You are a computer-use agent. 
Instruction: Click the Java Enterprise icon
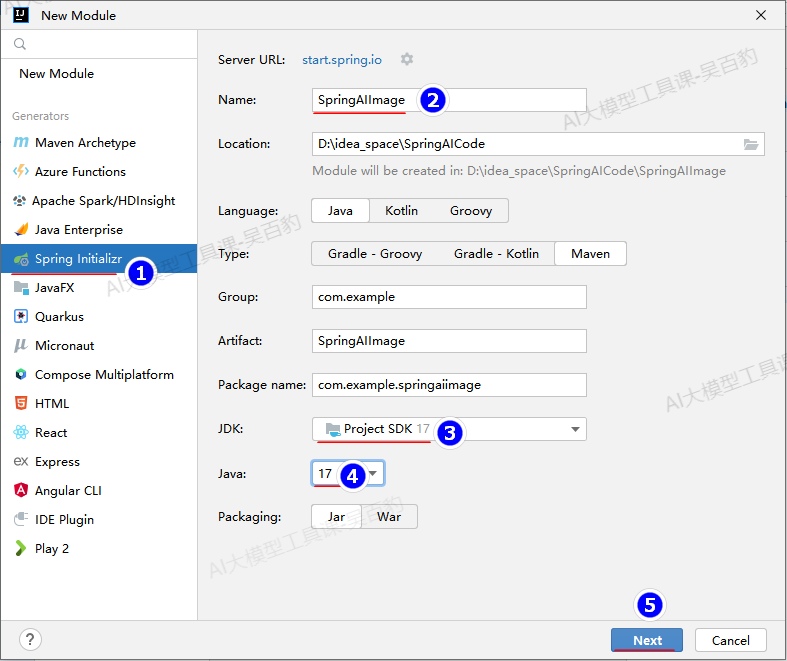[21, 229]
